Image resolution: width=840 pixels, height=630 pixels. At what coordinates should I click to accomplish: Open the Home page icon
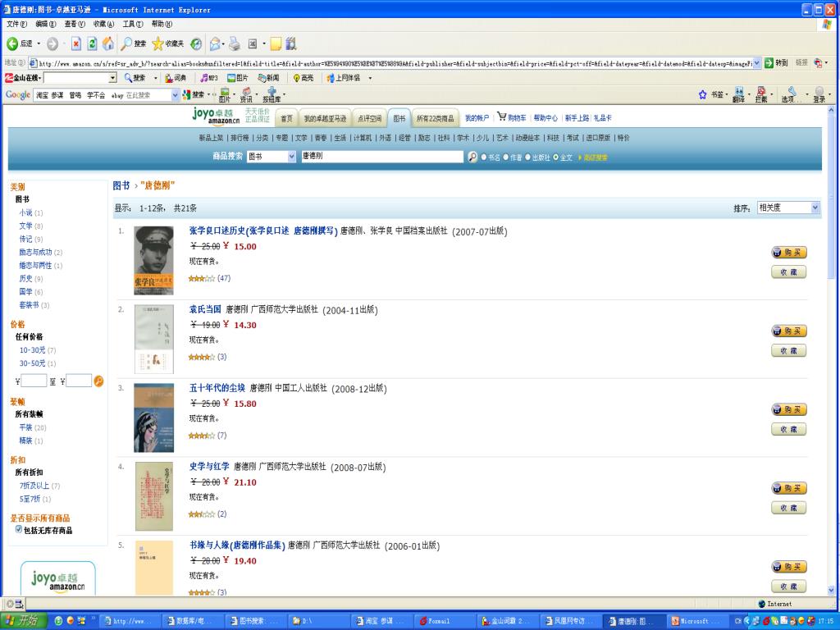pos(108,43)
